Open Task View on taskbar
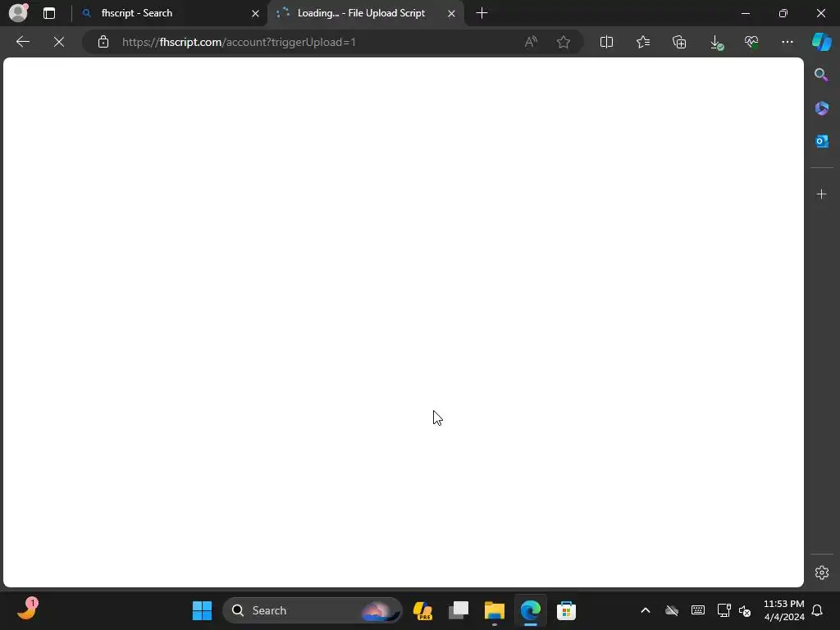The image size is (840, 630). 459,610
